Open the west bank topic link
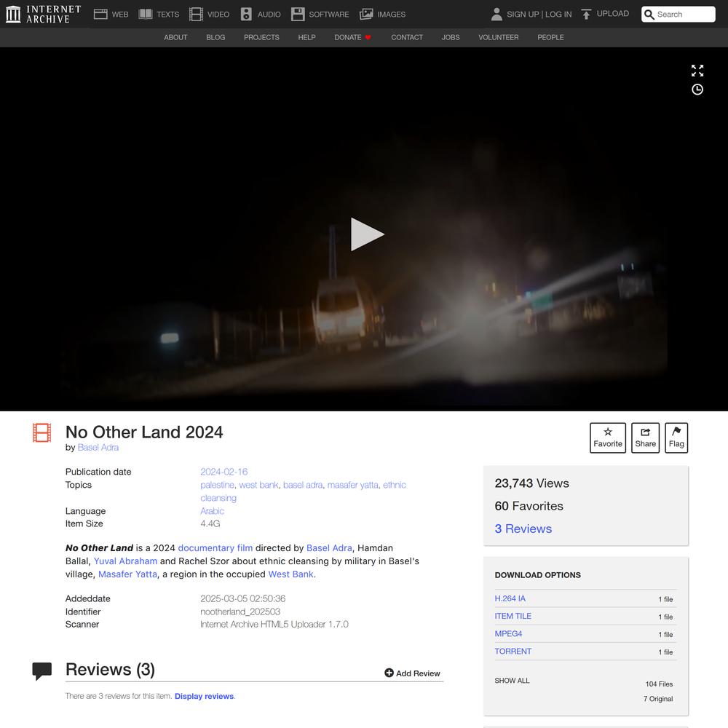The width and height of the screenshot is (728, 728). click(x=258, y=485)
